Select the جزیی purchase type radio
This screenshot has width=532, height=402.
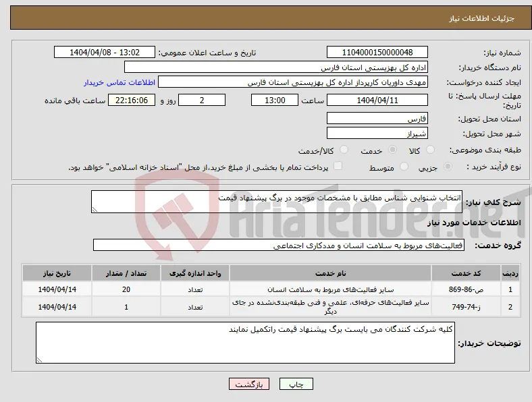[x=448, y=166]
